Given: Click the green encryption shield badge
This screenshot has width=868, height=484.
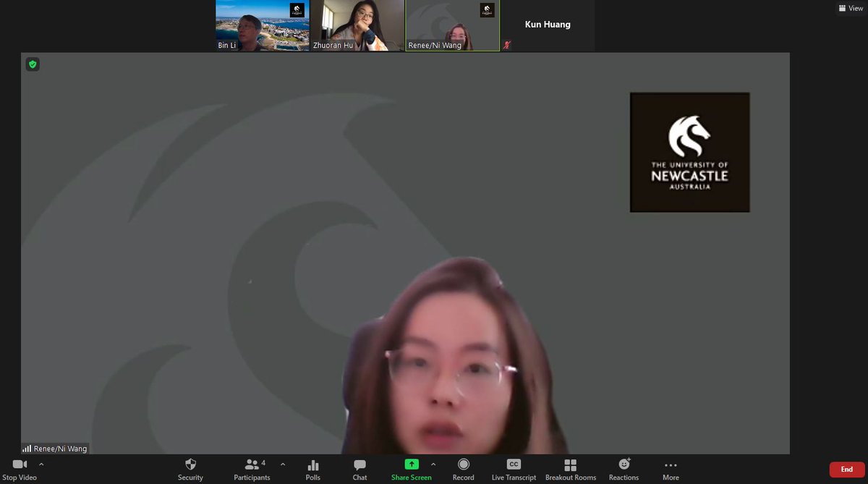Looking at the screenshot, I should coord(32,64).
